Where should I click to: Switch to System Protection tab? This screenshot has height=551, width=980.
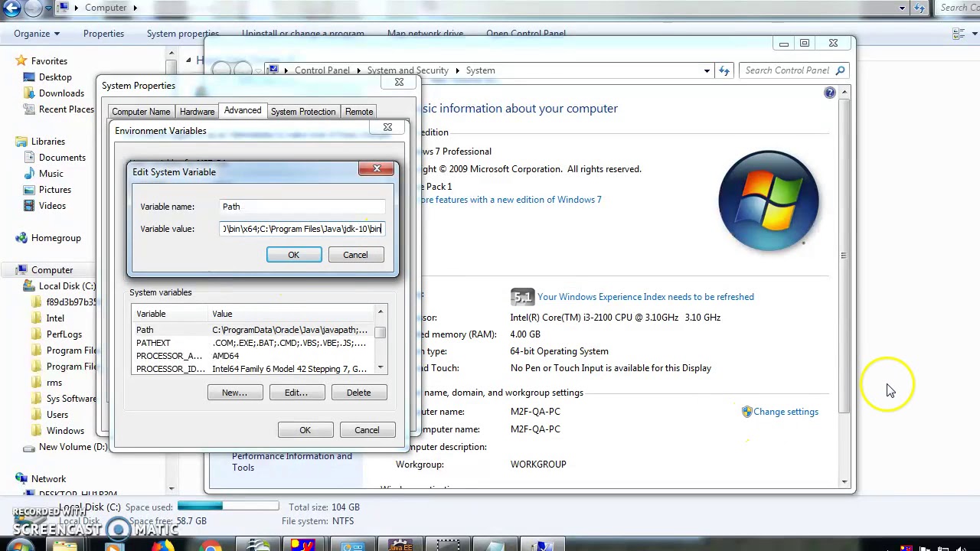point(303,112)
